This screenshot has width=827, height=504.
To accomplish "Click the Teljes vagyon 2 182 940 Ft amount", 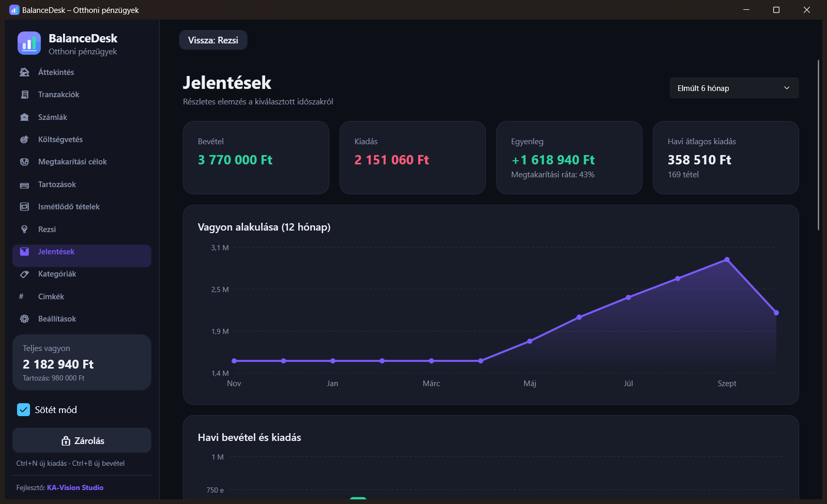I will coord(58,364).
